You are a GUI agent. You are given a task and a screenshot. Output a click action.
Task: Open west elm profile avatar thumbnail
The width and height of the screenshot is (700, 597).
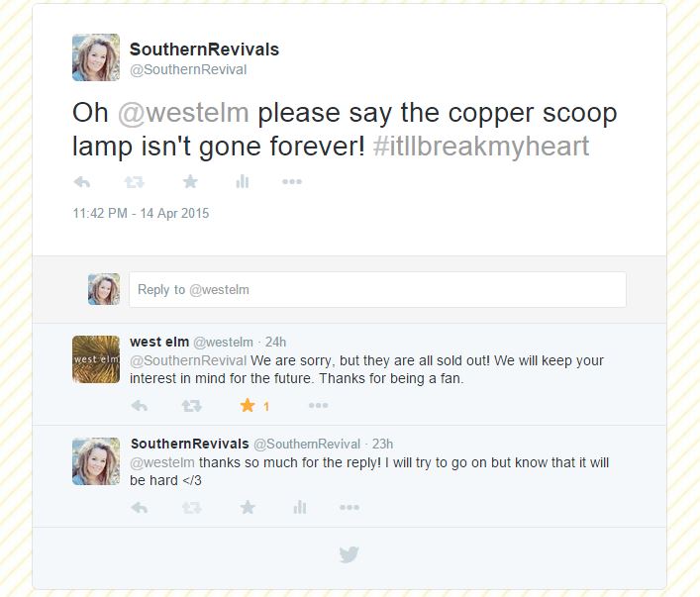pos(96,359)
